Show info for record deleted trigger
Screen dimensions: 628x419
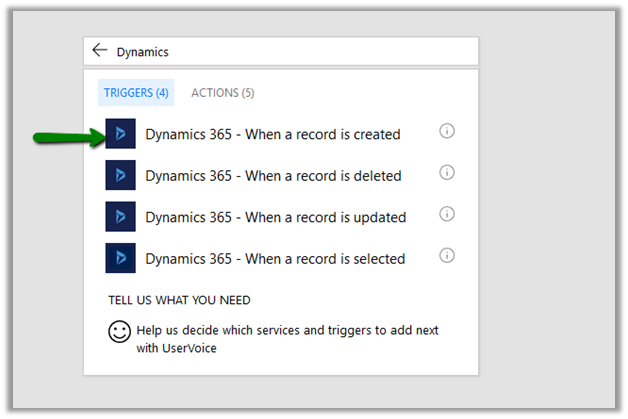447,173
